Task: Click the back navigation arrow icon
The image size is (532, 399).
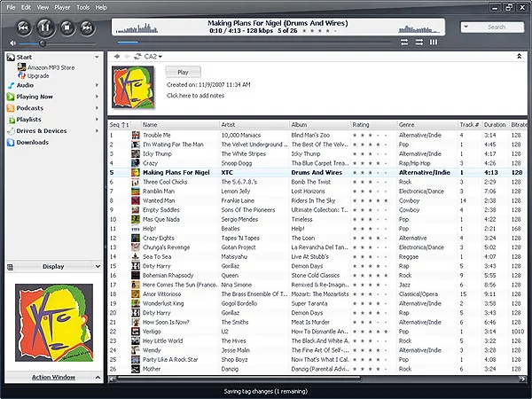Action: tap(117, 57)
